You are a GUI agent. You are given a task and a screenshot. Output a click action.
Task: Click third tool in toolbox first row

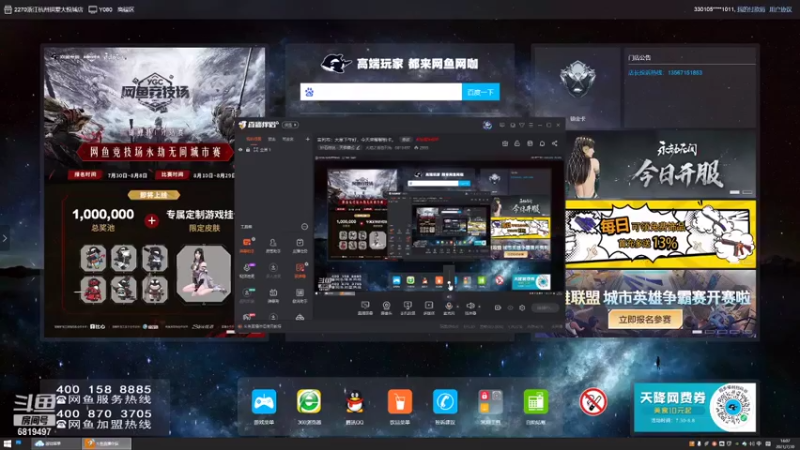click(299, 245)
